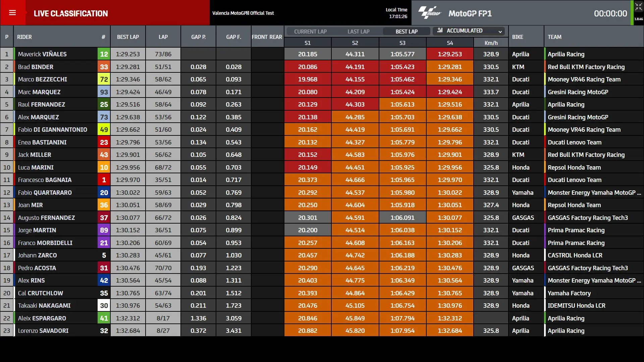Screen dimensions: 644x362
Task: Click the MotoGP FP1 session title
Action: [x=470, y=13]
